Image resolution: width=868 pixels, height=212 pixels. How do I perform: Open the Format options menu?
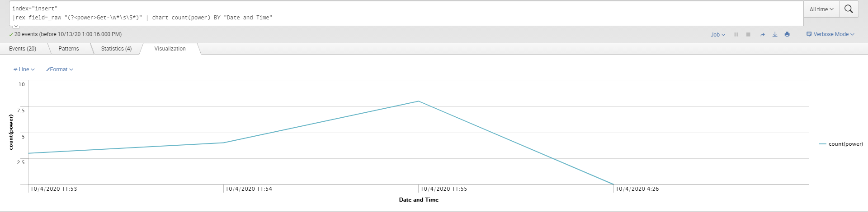coord(59,69)
